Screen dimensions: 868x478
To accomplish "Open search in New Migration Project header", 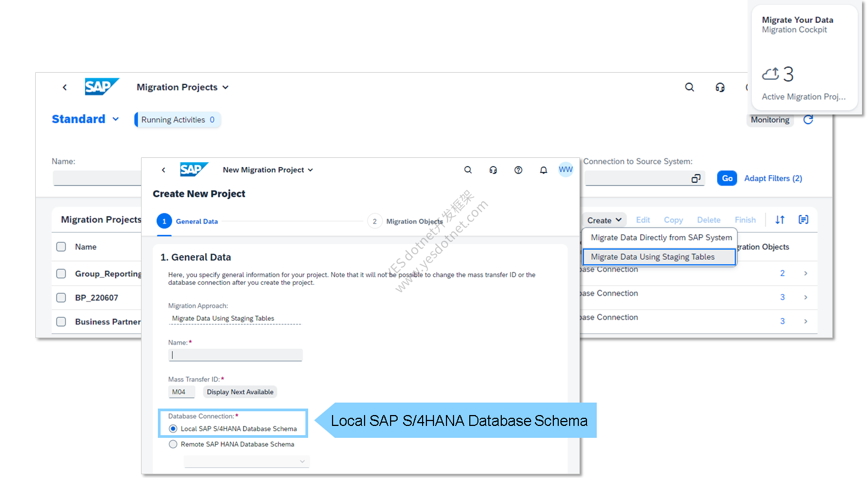I will (468, 170).
